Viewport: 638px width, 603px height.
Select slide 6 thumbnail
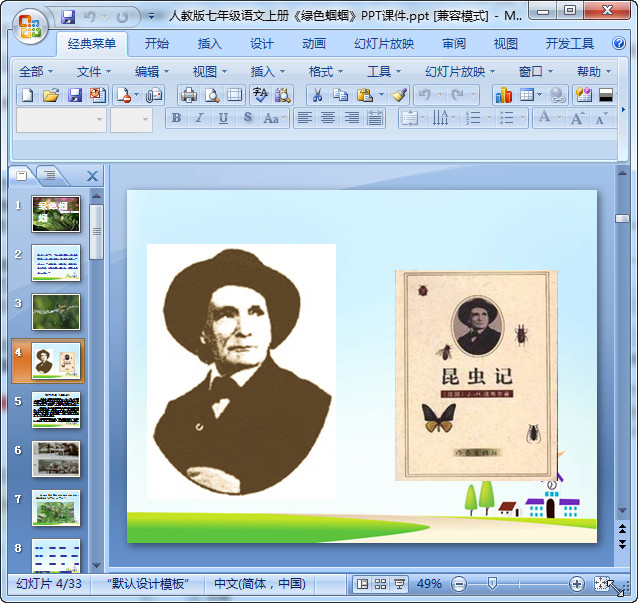[x=56, y=459]
